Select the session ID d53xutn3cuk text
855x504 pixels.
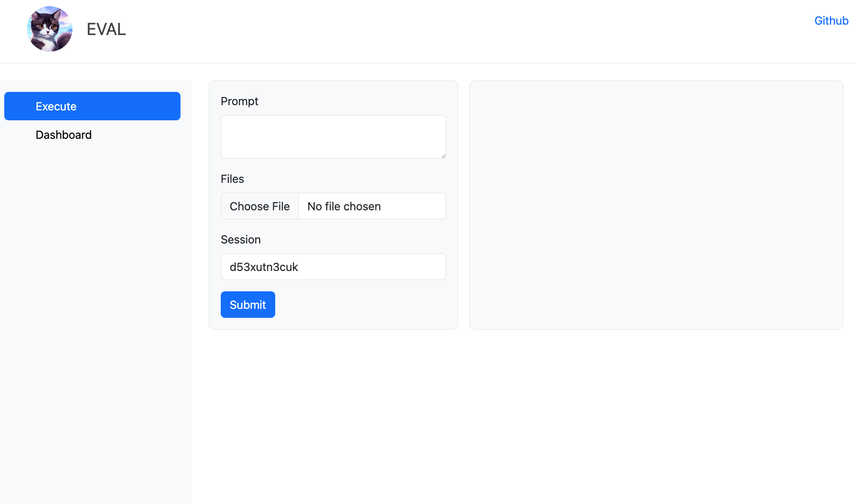pyautogui.click(x=264, y=267)
